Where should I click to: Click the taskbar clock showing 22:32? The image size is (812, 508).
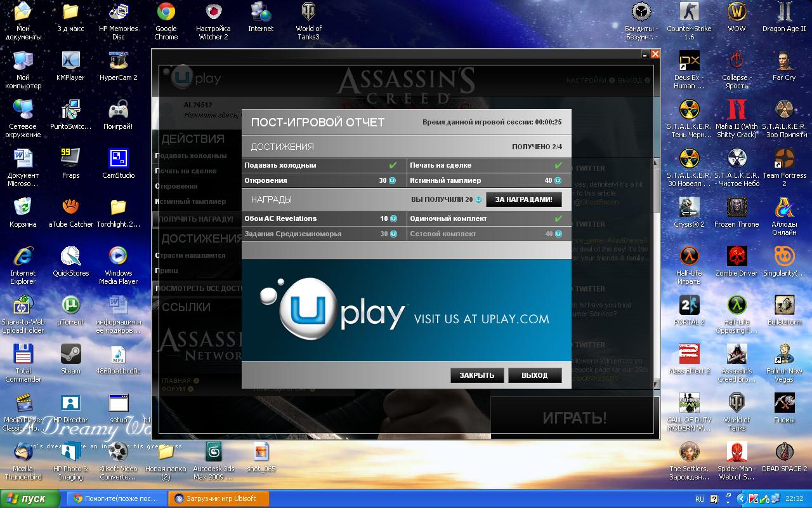(794, 499)
